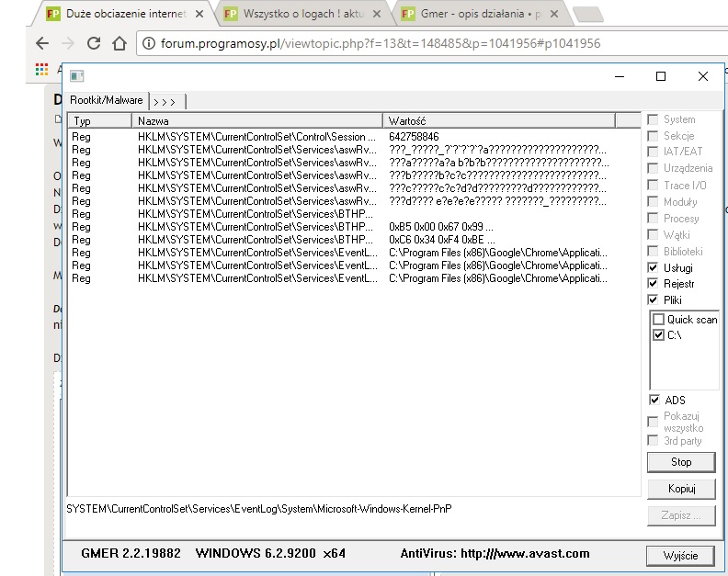728x576 pixels.
Task: Click the Typ column header
Action: click(101, 120)
